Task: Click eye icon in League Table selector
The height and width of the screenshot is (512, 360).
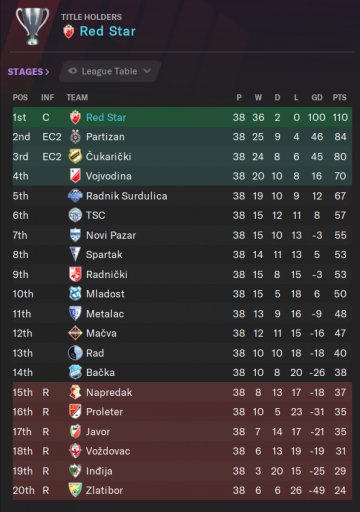Action: point(72,71)
